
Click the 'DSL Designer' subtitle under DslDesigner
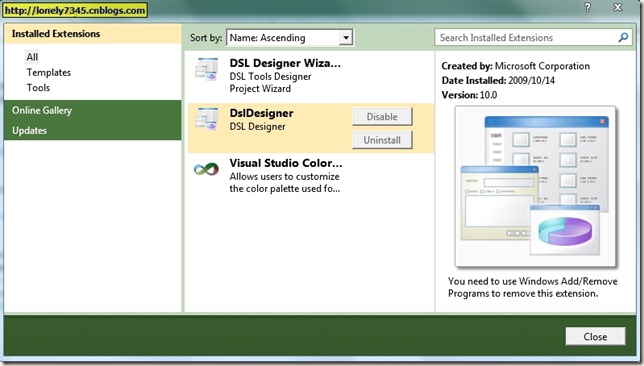click(258, 127)
